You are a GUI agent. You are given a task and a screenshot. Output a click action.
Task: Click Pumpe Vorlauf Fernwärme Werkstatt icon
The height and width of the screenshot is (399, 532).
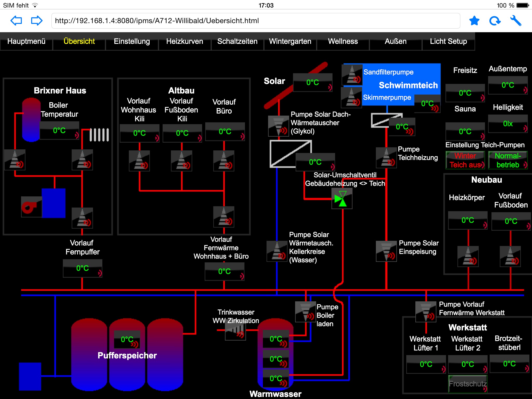pyautogui.click(x=425, y=312)
